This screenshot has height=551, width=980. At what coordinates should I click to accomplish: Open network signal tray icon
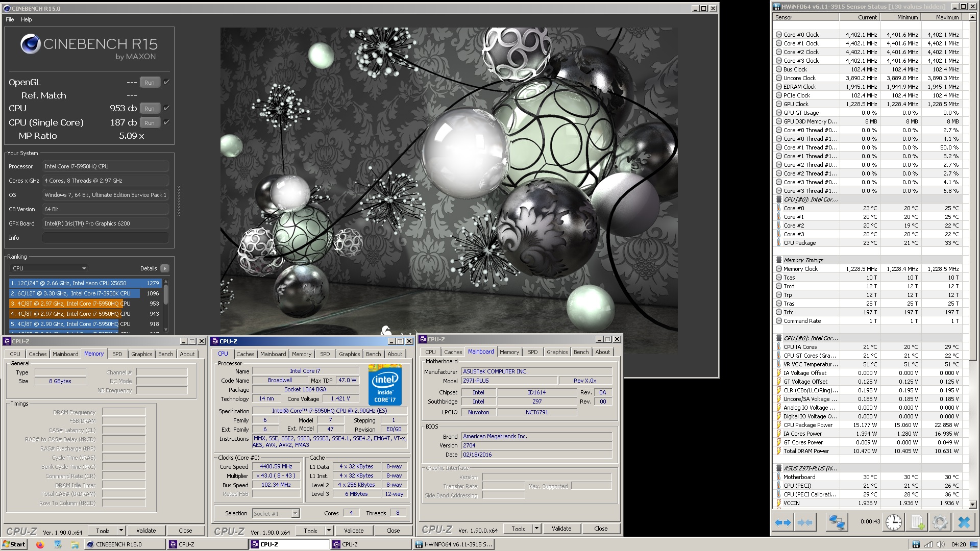tap(928, 544)
